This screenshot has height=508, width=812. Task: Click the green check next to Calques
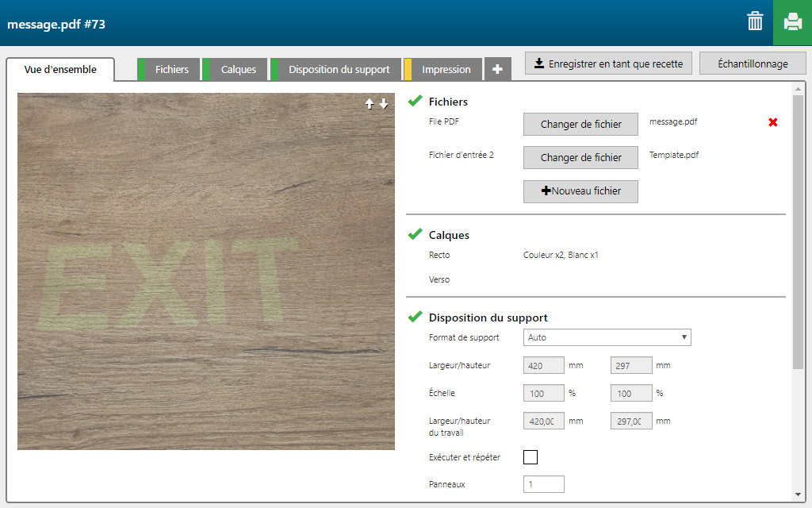point(415,234)
